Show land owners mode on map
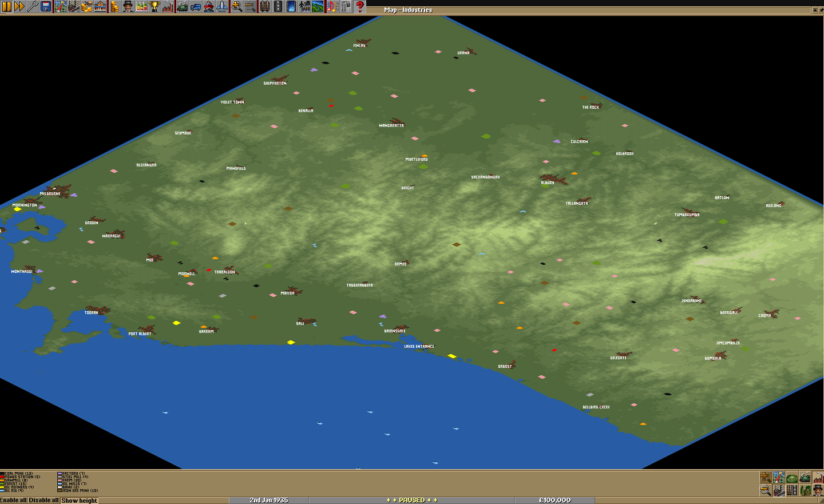The height and width of the screenshot is (504, 824). click(x=818, y=490)
